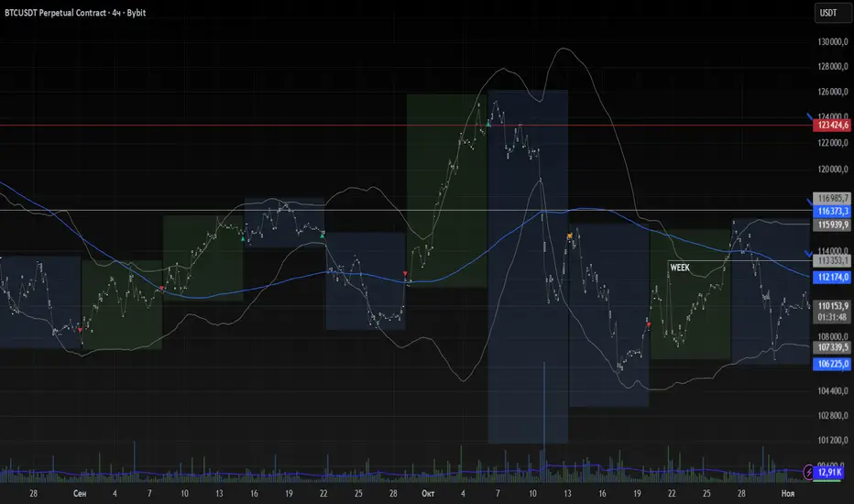Click the 122000,0 price scale value

(833, 143)
